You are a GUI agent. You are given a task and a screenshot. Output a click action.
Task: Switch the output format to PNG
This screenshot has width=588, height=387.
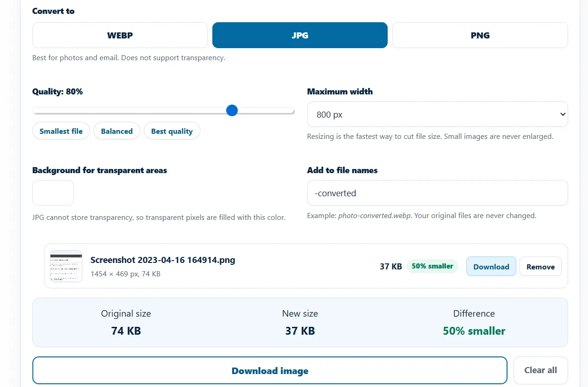pyautogui.click(x=480, y=35)
